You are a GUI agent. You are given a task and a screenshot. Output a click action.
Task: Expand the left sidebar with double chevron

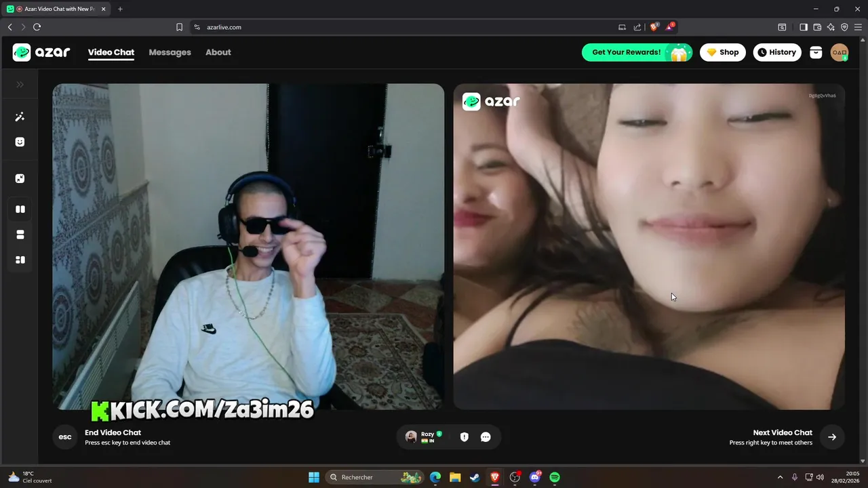coord(20,85)
